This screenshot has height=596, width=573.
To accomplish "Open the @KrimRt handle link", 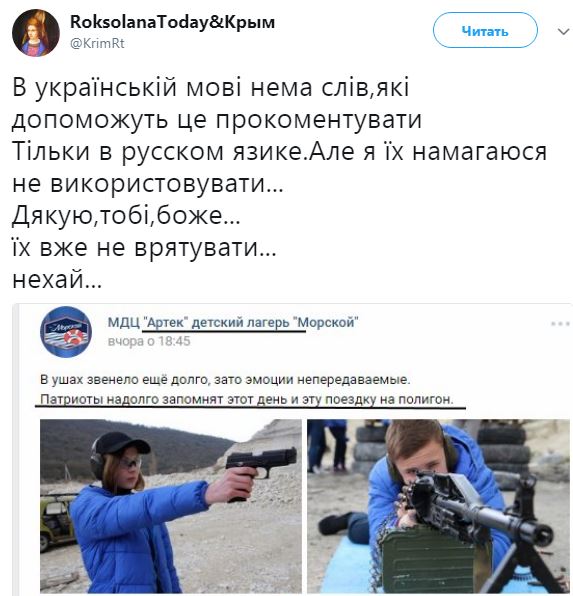I will point(97,43).
